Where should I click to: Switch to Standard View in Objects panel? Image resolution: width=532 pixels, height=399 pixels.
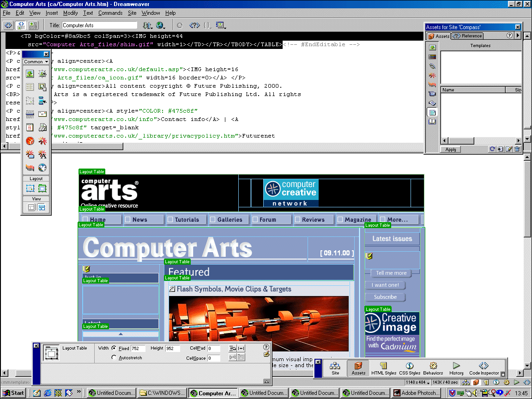[31, 207]
